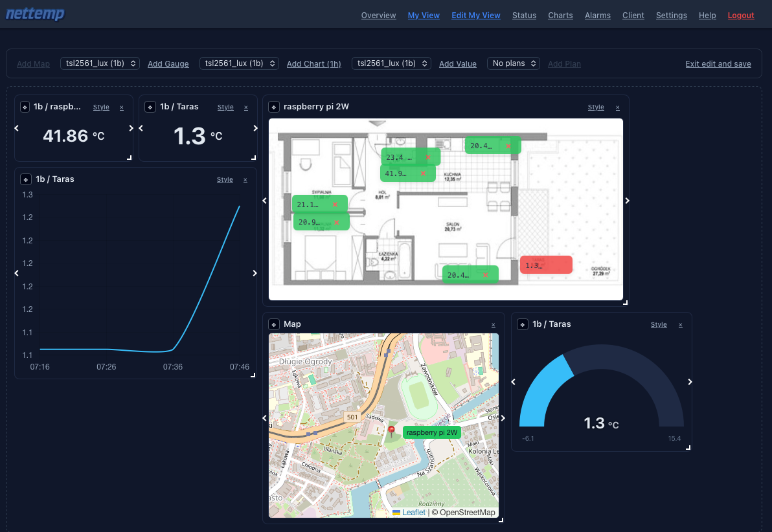Open the Alarms page from top navigation

pos(597,16)
